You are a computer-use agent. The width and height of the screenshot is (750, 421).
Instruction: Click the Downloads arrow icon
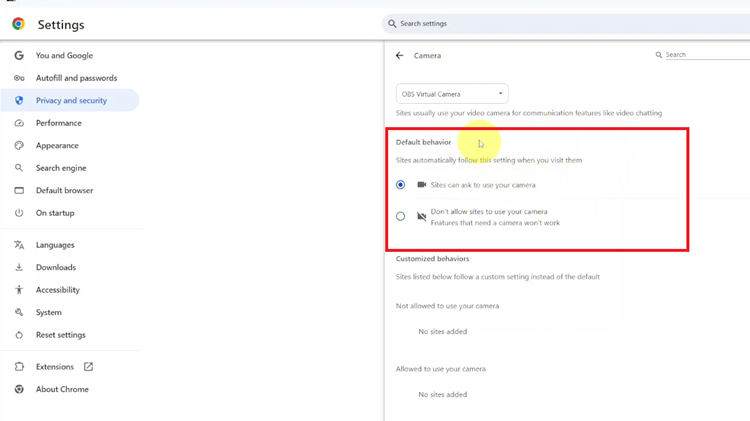(x=19, y=267)
